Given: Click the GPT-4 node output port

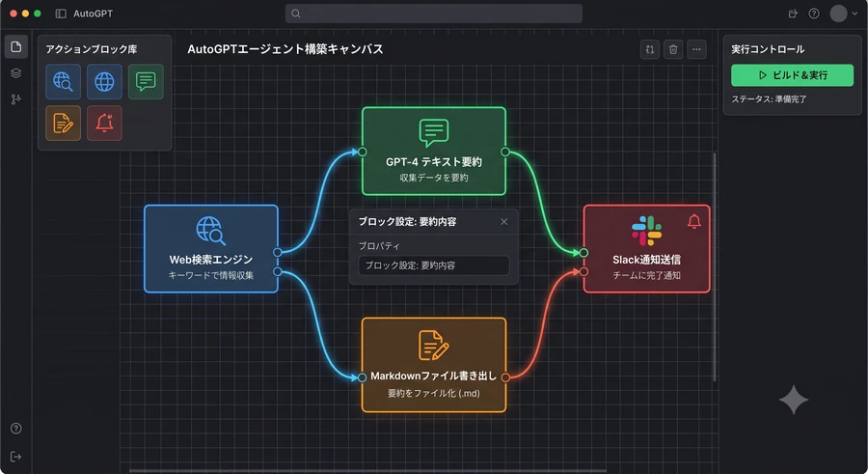Looking at the screenshot, I should pyautogui.click(x=505, y=152).
